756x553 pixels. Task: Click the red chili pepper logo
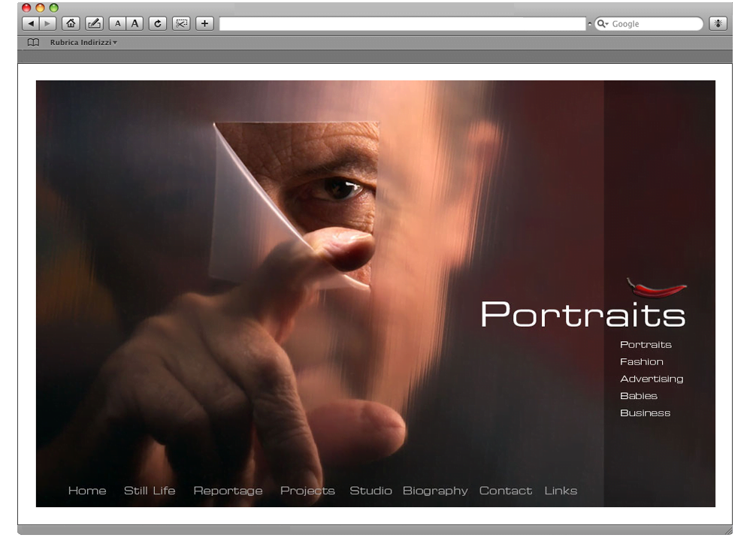(656, 289)
